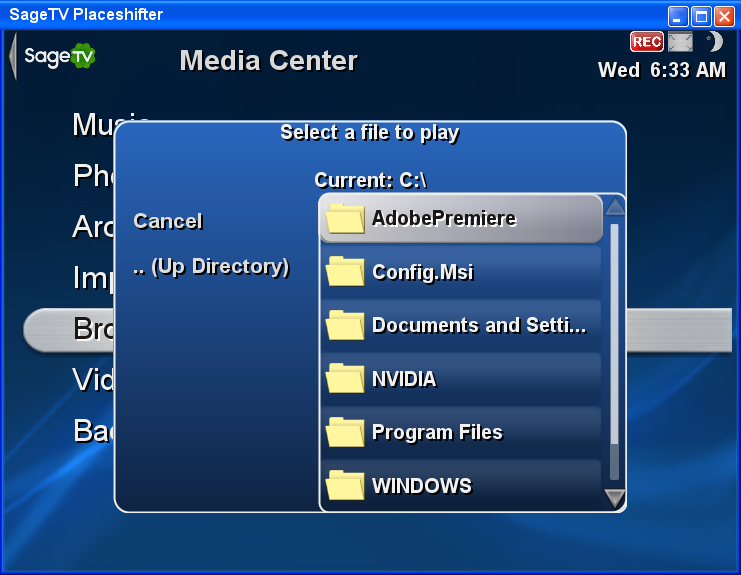
Task: Go back using the arrow beside the SageTV logo
Action: (13, 56)
